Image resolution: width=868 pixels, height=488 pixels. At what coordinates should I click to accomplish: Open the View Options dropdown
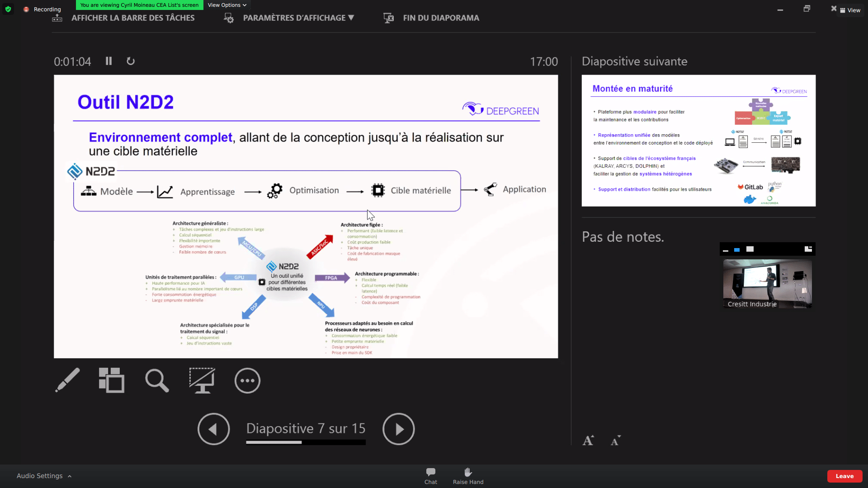pos(227,5)
